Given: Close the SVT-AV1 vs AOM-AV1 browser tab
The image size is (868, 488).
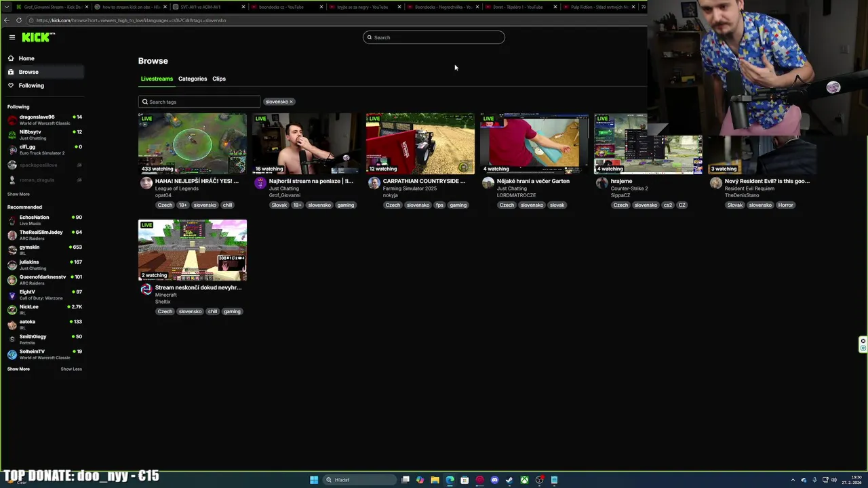Looking at the screenshot, I should (243, 7).
